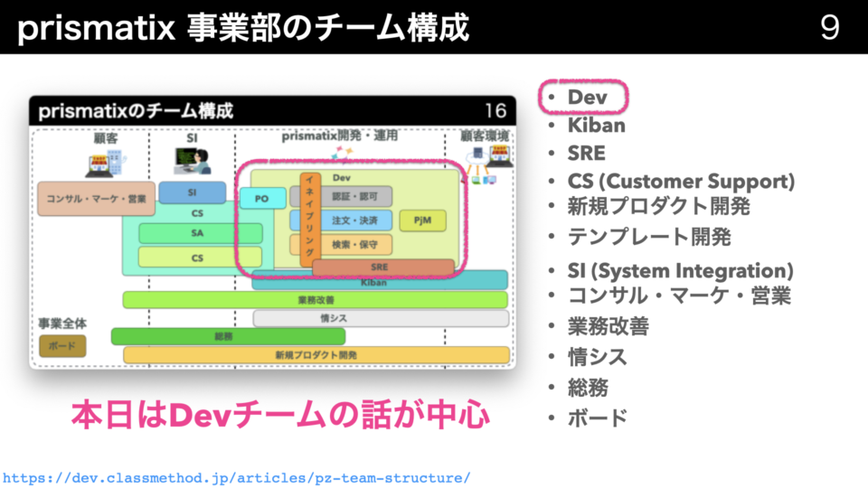Select the 'CS (Customer Support)' bullet
Viewport: 868px width, 488px height.
click(681, 182)
